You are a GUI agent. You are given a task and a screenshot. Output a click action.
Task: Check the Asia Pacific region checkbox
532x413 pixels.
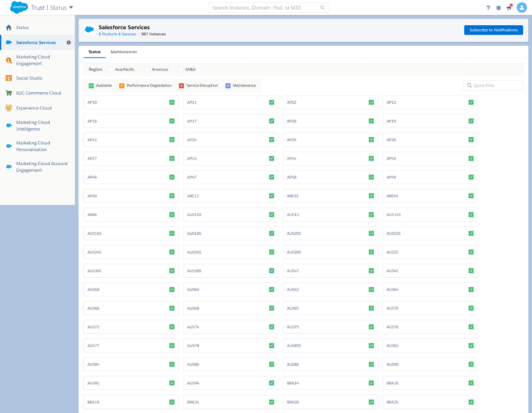tap(111, 69)
